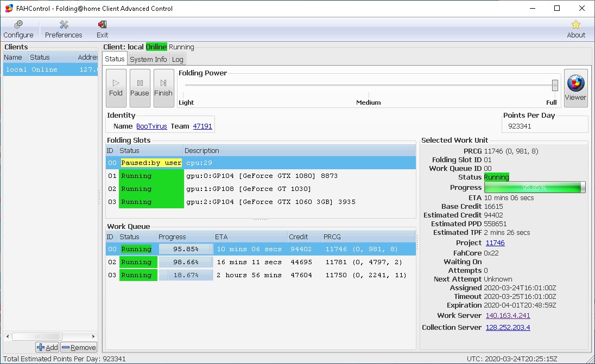This screenshot has width=595, height=364.
Task: Open the BooTvirus name link
Action: (x=151, y=126)
